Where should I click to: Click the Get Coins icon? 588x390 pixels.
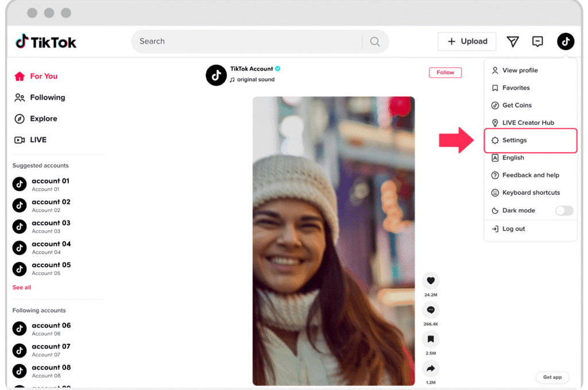[x=495, y=105]
